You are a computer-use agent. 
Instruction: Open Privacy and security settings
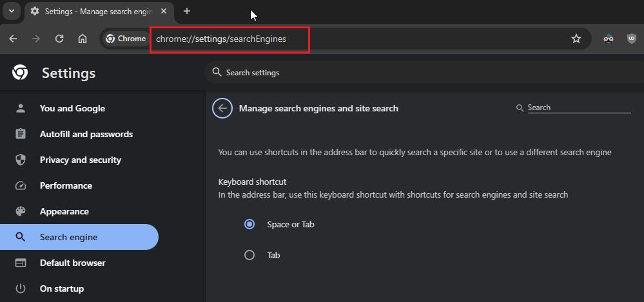(x=79, y=160)
